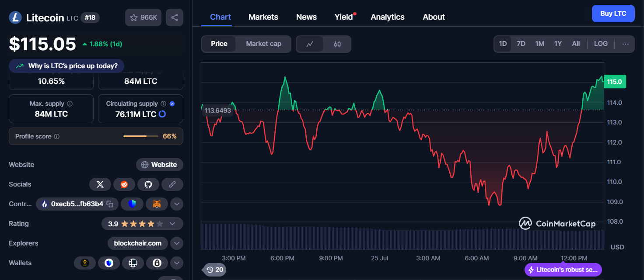Click the Max. supply info icon
The height and width of the screenshot is (280, 644).
[x=70, y=104]
